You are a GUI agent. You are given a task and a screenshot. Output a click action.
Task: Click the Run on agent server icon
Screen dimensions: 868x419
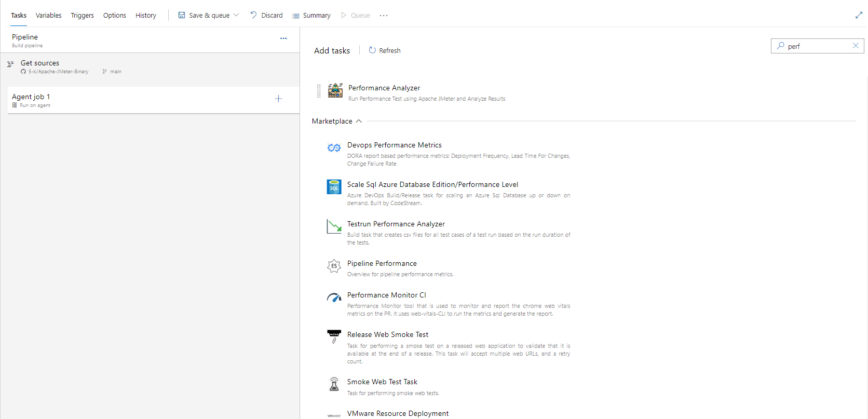point(15,105)
